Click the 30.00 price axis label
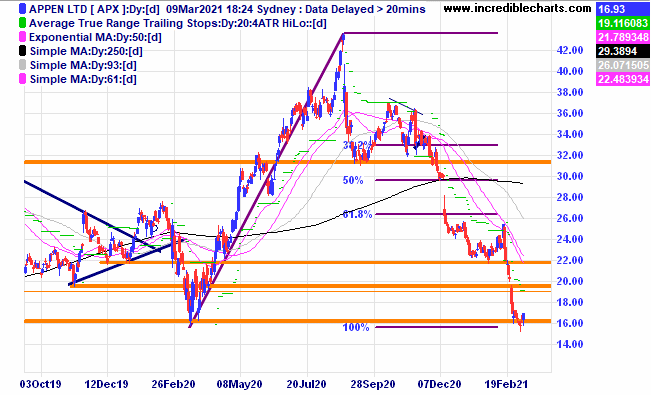 click(570, 176)
